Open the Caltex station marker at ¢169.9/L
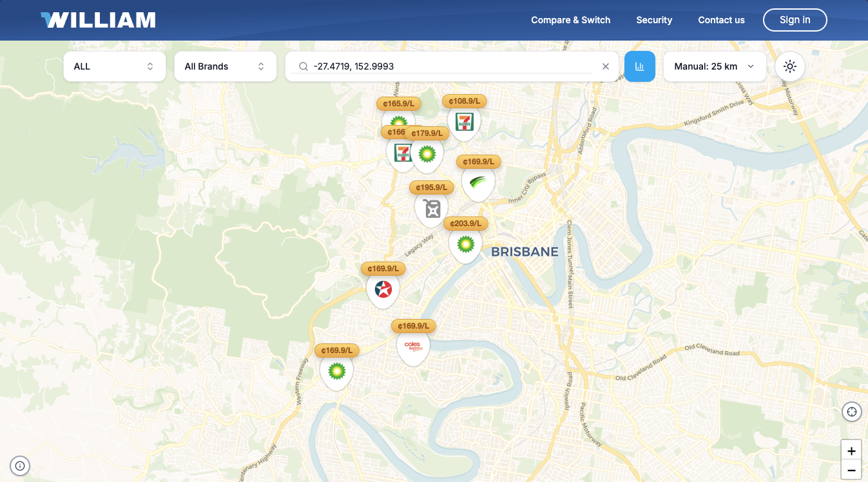Image resolution: width=868 pixels, height=482 pixels. coord(383,289)
